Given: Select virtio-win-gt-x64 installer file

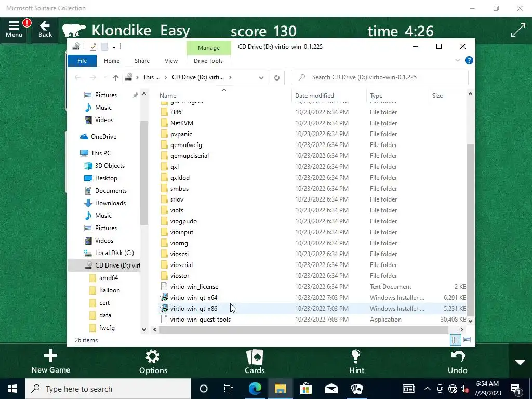Looking at the screenshot, I should [193, 298].
